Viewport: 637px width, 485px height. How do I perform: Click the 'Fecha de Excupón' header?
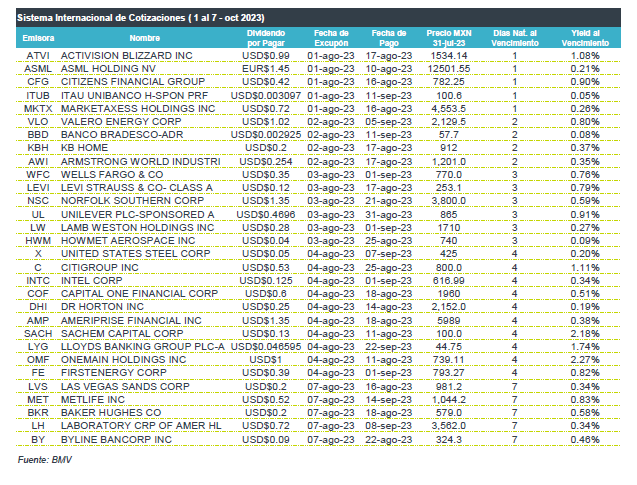pyautogui.click(x=331, y=38)
